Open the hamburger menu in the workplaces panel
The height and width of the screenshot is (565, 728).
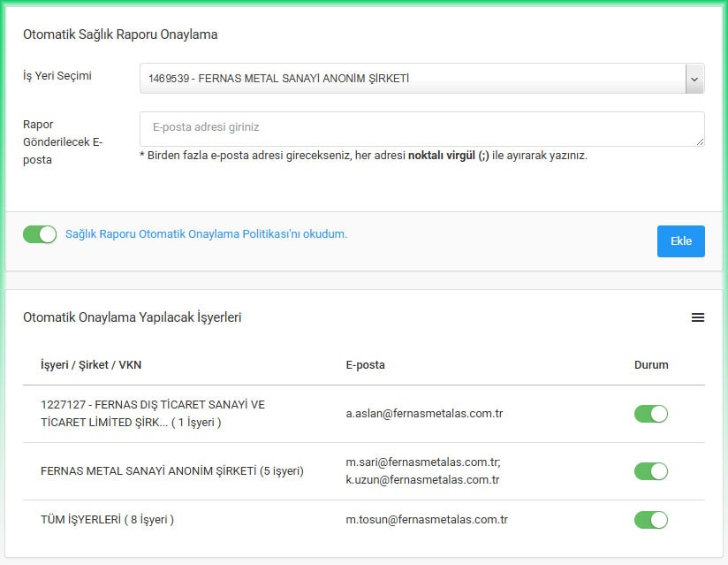point(698,317)
